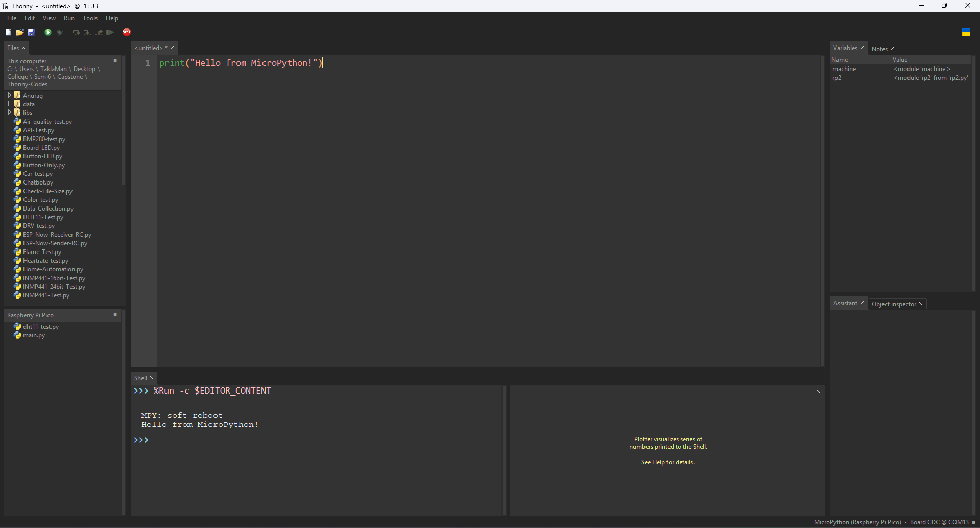
Task: Select INMP441-Test.py file
Action: pyautogui.click(x=46, y=295)
